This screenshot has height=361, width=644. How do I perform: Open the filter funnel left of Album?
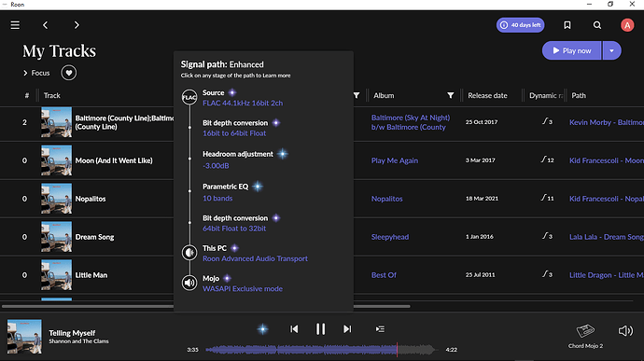coord(357,95)
